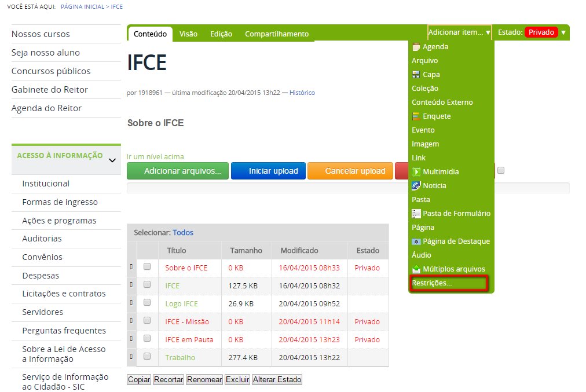Toggle the checkbox beside the upload buttons
This screenshot has width=586, height=392.
(501, 170)
